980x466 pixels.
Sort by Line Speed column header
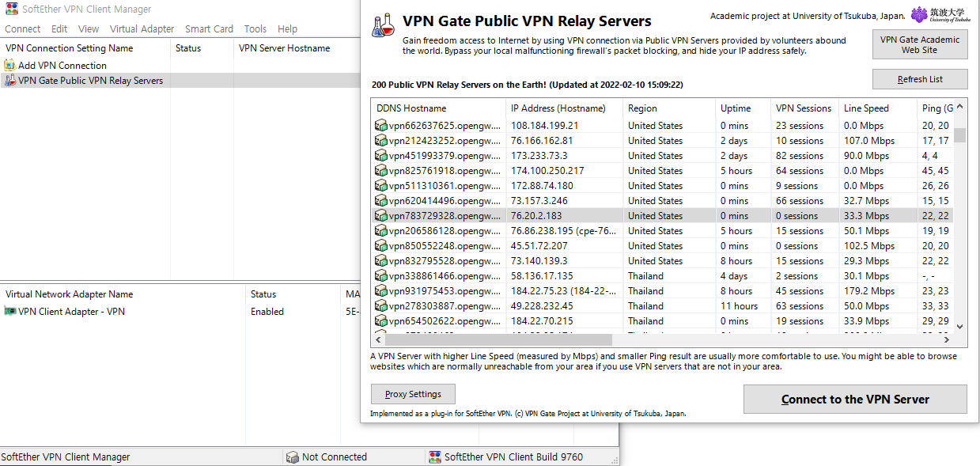878,108
